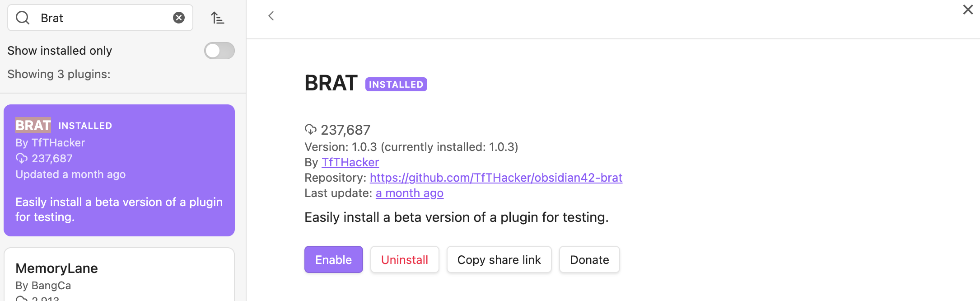Screen dimensions: 980x301
Task: Click into the Brat search field
Action: 104,18
